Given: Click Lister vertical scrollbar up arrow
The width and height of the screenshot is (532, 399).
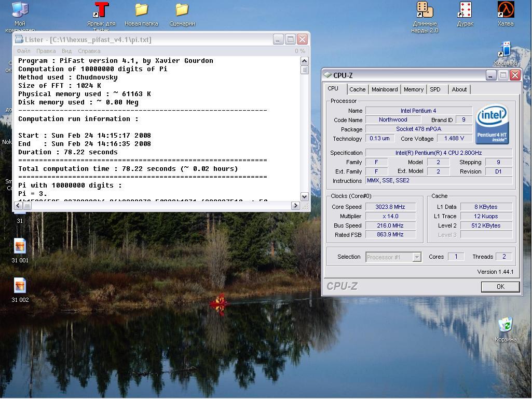Looking at the screenshot, I should (304, 61).
